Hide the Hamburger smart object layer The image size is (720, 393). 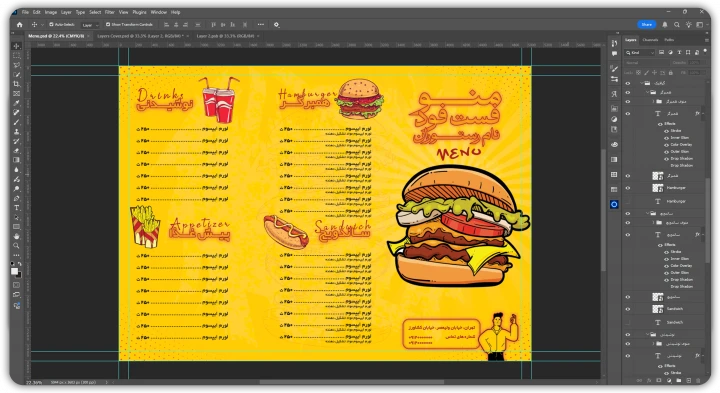628,188
